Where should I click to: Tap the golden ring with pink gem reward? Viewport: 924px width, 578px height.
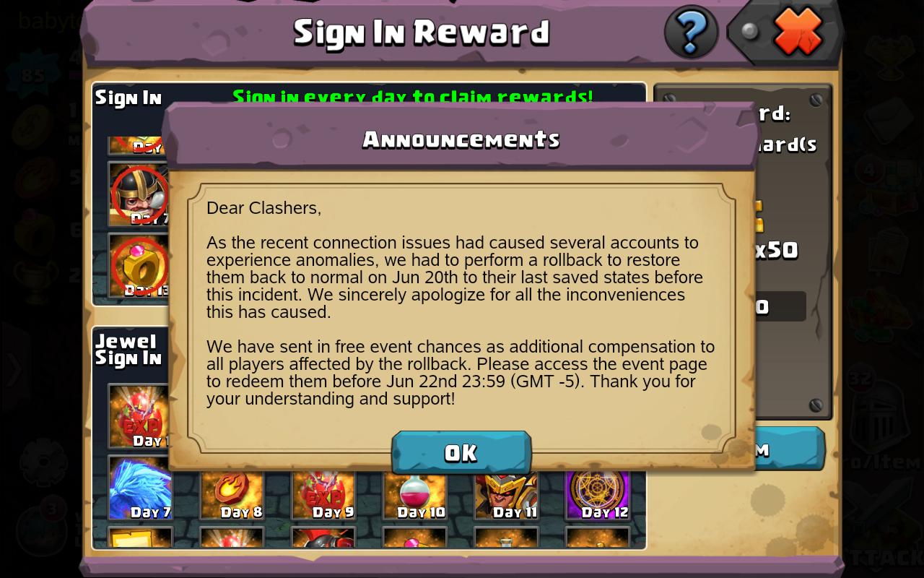[x=139, y=265]
